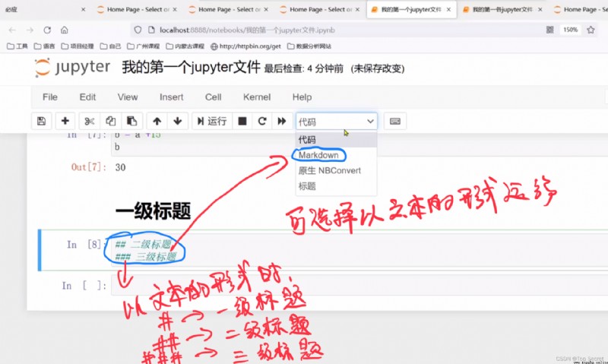The height and width of the screenshot is (364, 608).
Task: Run the current cell with 运行 button
Action: pos(212,122)
